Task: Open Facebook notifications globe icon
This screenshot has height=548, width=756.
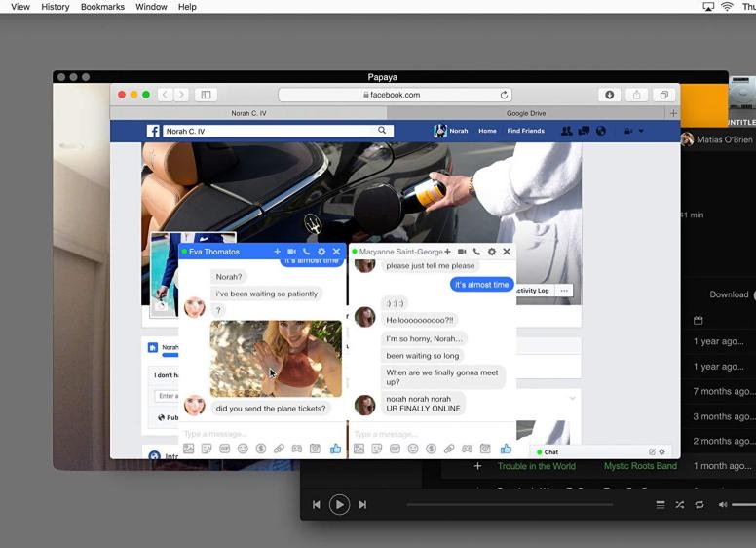Action: tap(601, 131)
